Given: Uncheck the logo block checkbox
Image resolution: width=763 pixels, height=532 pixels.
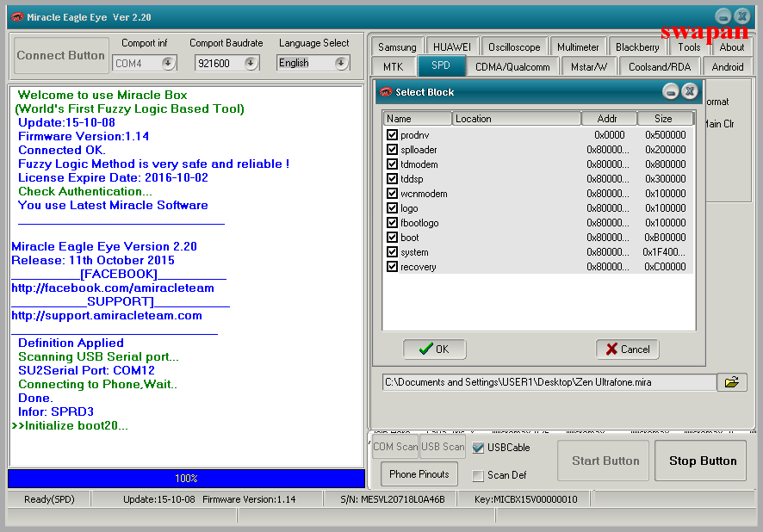Looking at the screenshot, I should tap(392, 207).
